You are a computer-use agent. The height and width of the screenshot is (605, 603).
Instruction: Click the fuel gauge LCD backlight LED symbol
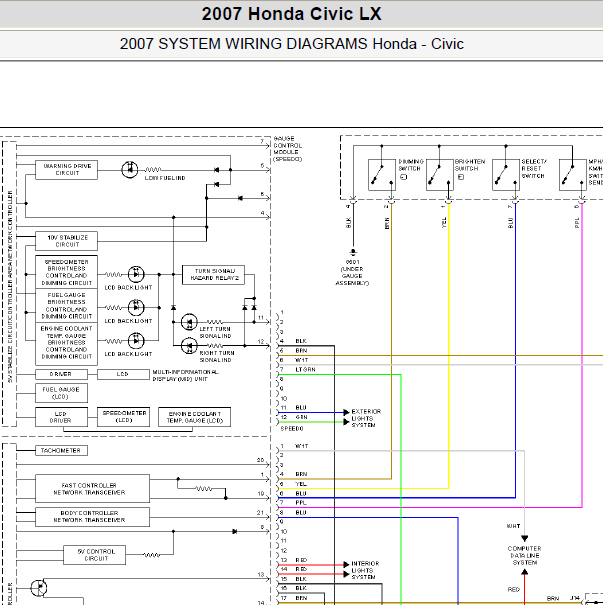point(136,308)
